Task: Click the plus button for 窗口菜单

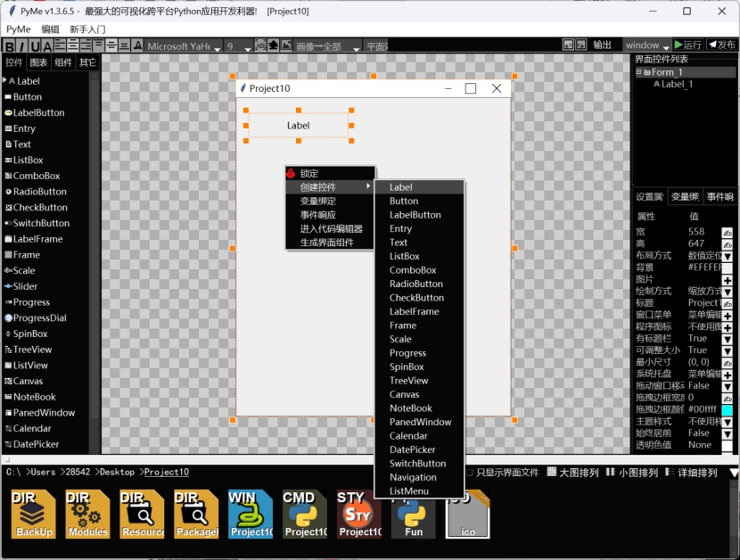Action: pos(728,316)
